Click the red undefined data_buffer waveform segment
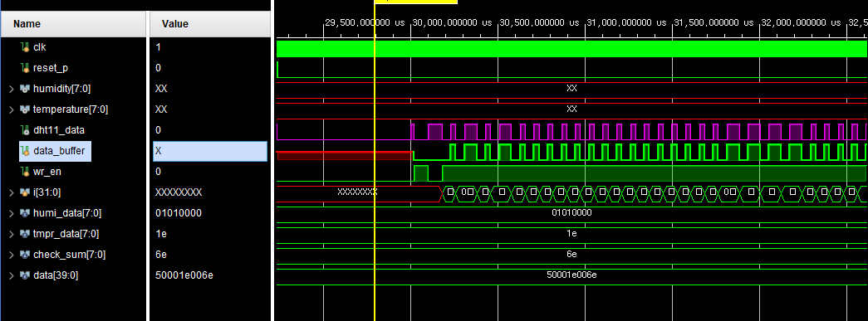Screen dimensions: 868x321 344,155
